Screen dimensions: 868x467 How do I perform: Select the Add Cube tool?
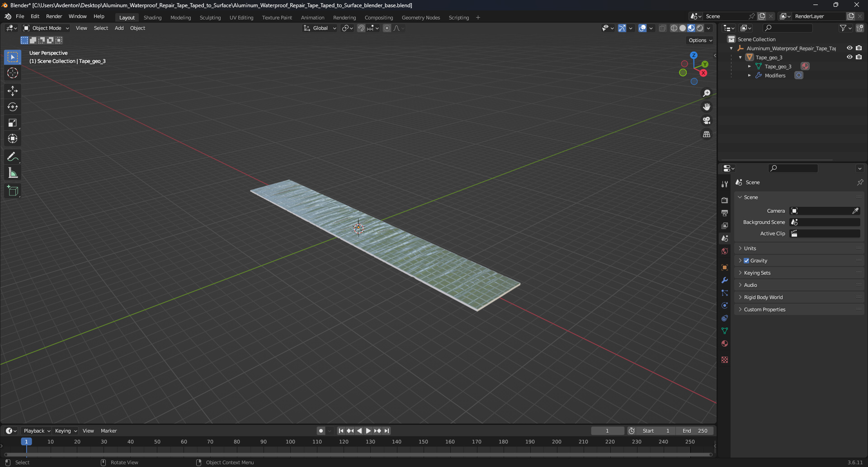pyautogui.click(x=13, y=191)
